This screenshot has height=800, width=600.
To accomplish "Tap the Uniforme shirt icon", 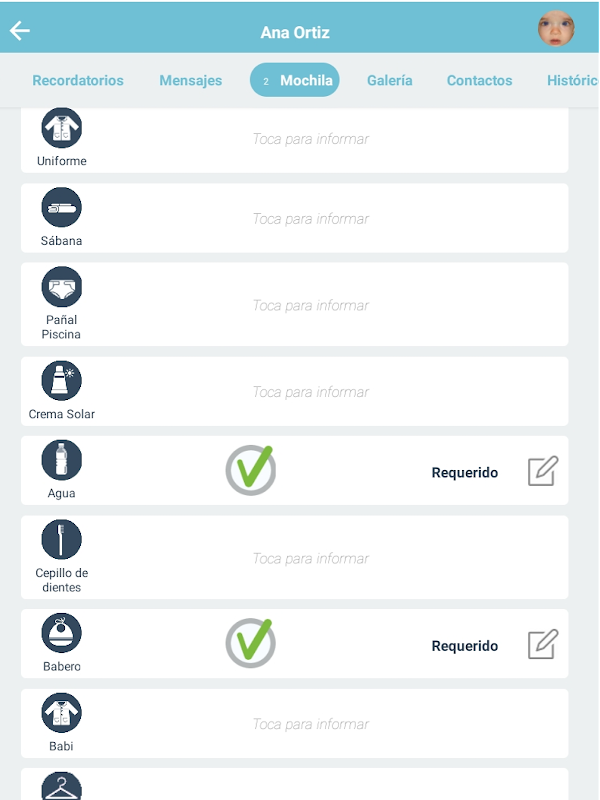I will coord(62,129).
